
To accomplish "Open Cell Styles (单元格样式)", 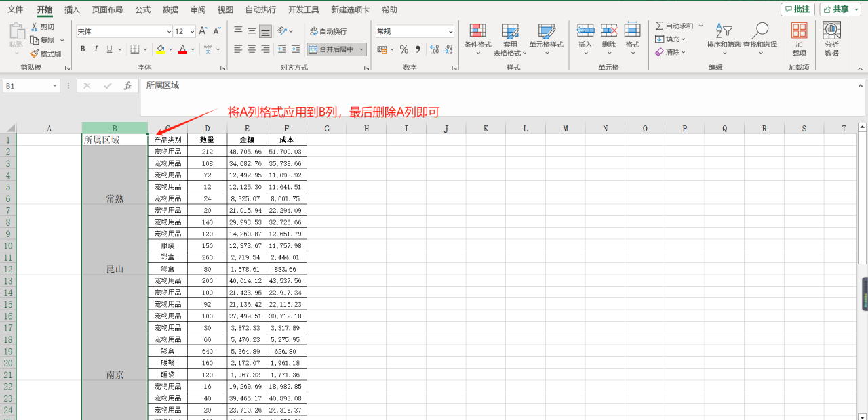I will (x=547, y=39).
